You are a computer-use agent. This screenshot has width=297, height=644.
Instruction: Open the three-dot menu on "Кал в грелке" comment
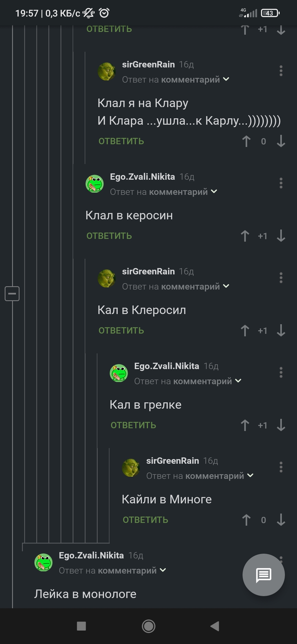pyautogui.click(x=281, y=372)
